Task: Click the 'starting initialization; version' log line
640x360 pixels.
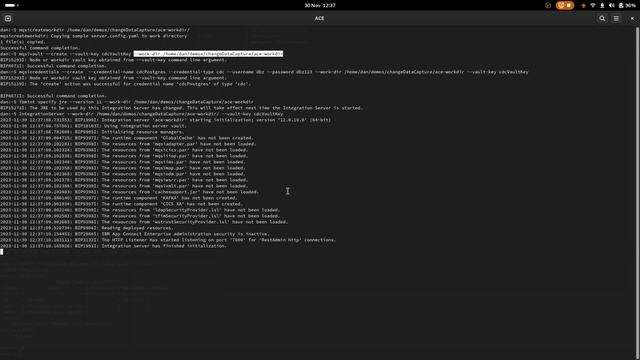Action: (x=165, y=120)
